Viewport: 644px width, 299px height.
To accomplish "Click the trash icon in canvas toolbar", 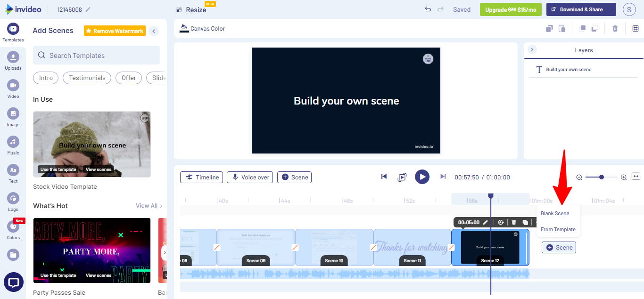I will (615, 28).
